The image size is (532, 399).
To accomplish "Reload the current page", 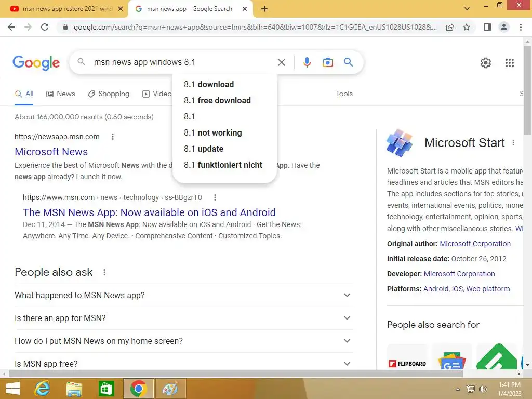I will point(45,27).
